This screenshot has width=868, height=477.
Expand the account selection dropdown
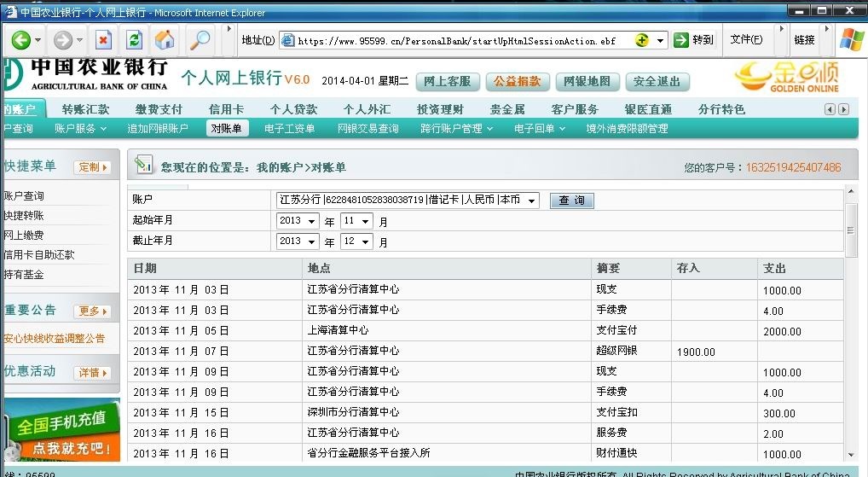tap(531, 201)
